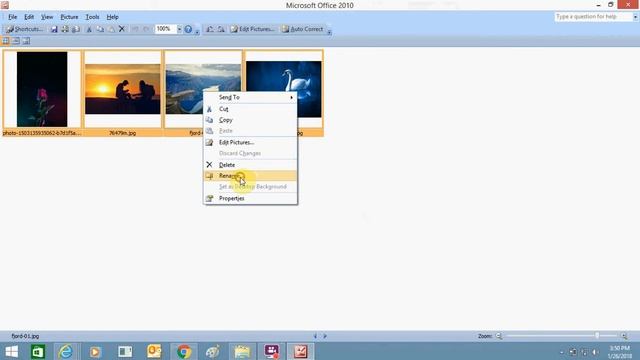The height and width of the screenshot is (360, 640).
Task: Click Auto Correct toolbar button
Action: (302, 29)
